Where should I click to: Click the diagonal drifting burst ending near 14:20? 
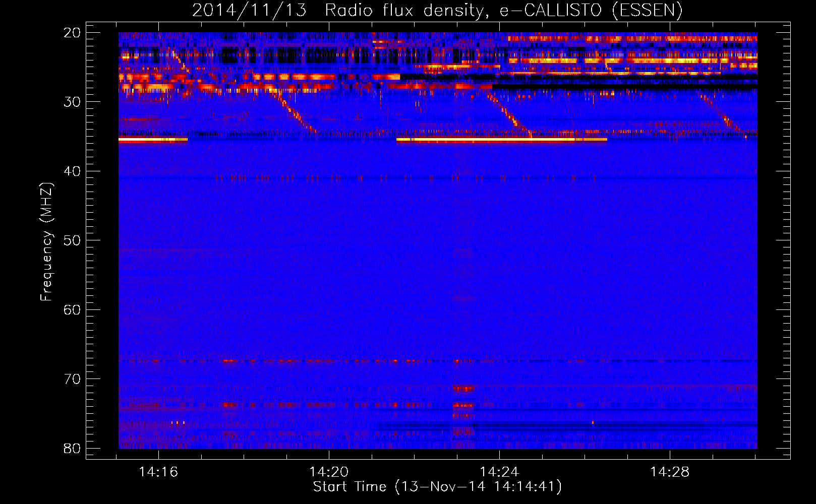point(294,111)
